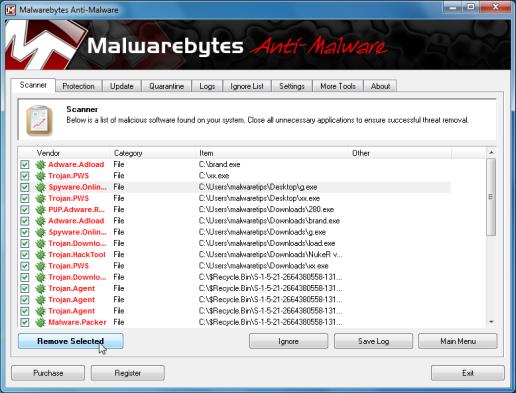Screen dimensions: 516x393
Task: Save the scan results with Save Log
Action: (373, 341)
